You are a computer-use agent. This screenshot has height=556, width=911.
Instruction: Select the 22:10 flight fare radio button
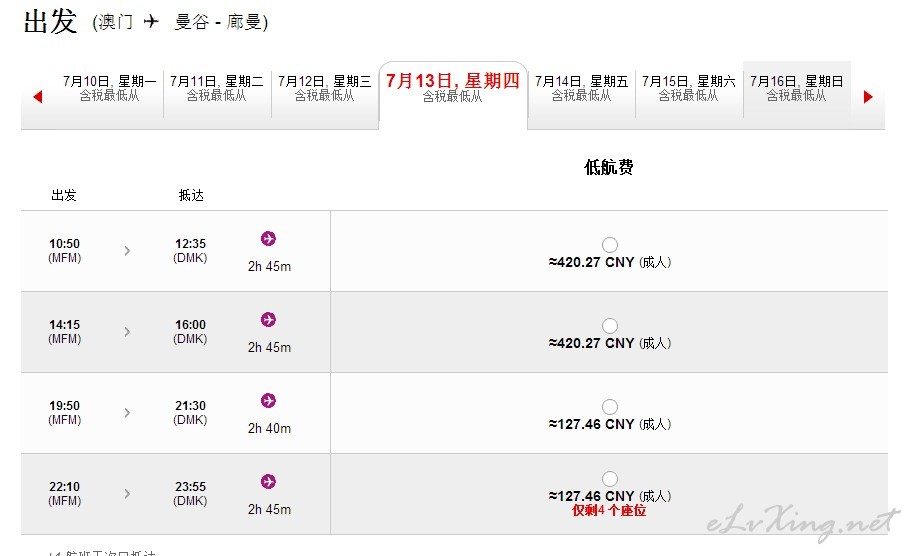609,479
